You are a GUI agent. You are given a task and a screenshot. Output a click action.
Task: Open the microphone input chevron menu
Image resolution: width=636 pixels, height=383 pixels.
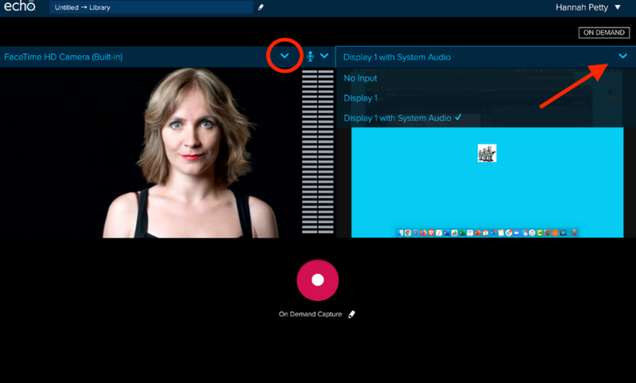click(324, 56)
